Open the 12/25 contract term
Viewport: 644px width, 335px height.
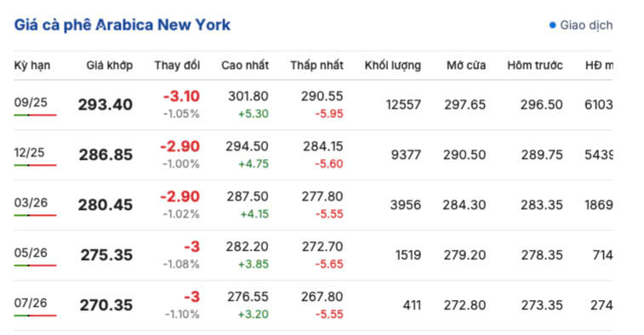pyautogui.click(x=29, y=153)
